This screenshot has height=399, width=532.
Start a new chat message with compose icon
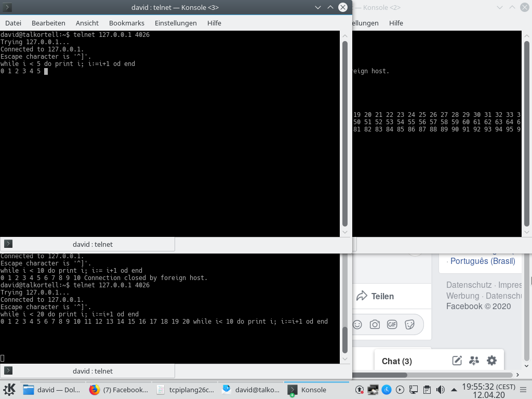(x=457, y=361)
